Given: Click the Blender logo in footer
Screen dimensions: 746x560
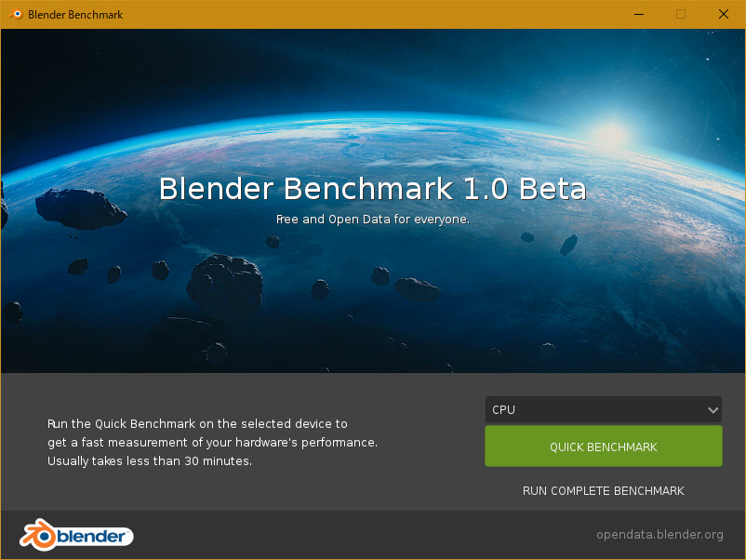Looking at the screenshot, I should [76, 535].
